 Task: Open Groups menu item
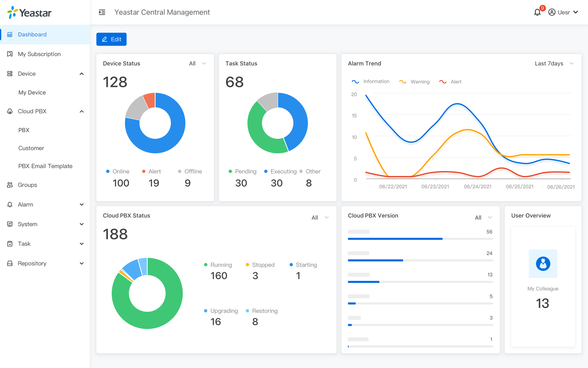point(45,185)
